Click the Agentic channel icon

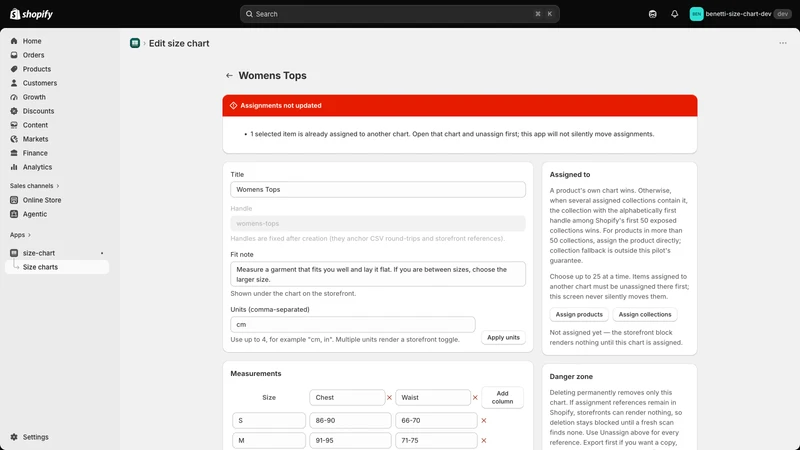tap(14, 214)
